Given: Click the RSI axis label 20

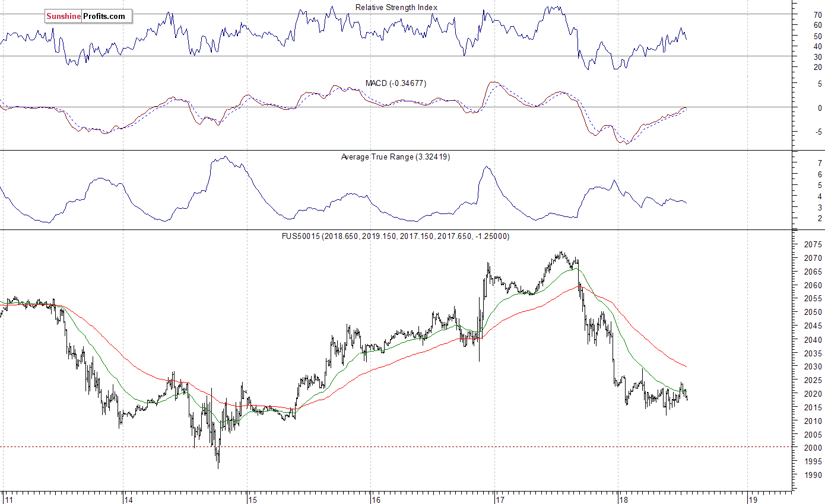Looking at the screenshot, I should (x=818, y=68).
